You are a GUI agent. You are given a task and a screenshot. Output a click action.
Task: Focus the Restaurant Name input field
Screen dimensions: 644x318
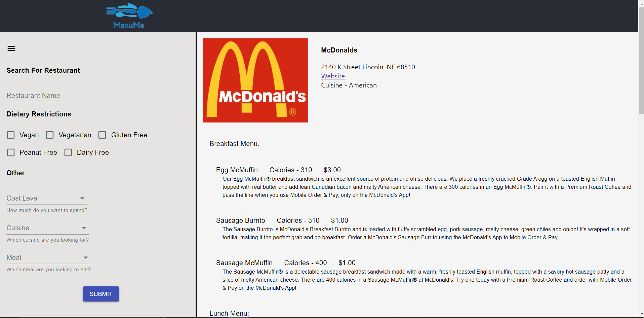pos(47,96)
